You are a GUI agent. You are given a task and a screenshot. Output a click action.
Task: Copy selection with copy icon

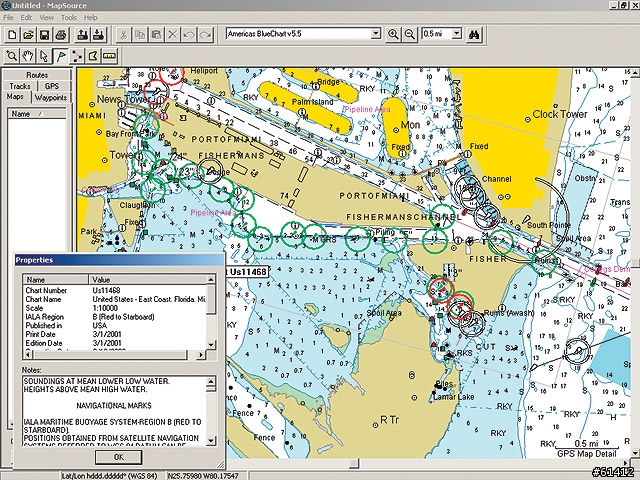(140, 35)
